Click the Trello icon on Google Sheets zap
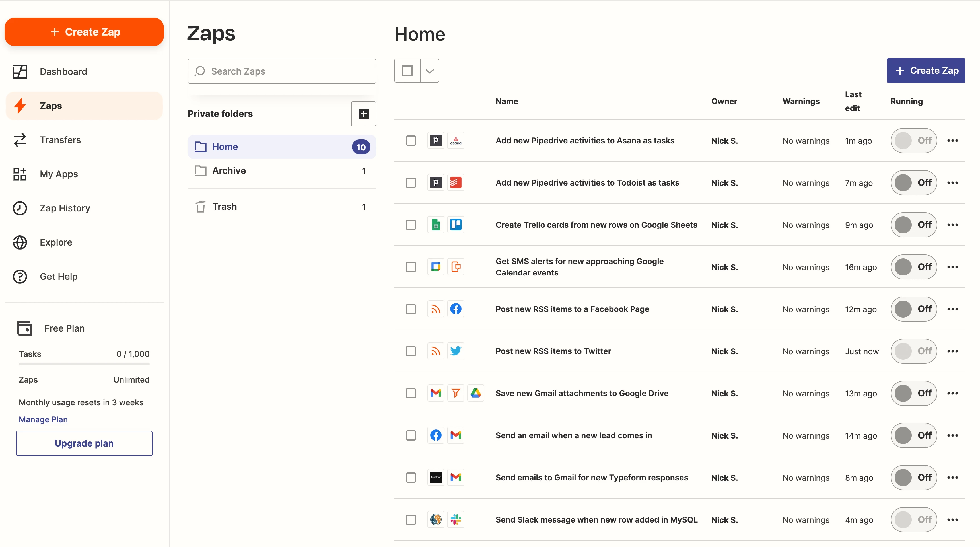The width and height of the screenshot is (980, 547). (x=455, y=225)
